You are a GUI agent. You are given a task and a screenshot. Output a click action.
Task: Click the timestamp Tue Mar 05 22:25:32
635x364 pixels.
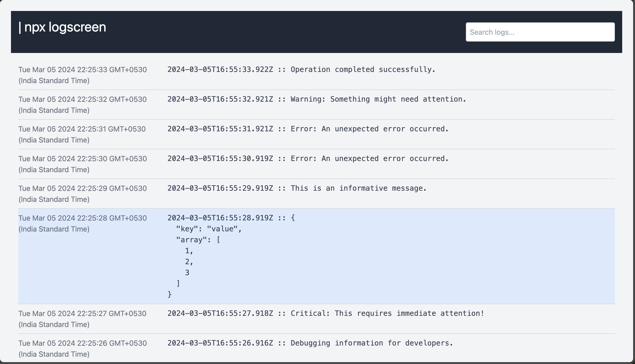click(x=82, y=105)
